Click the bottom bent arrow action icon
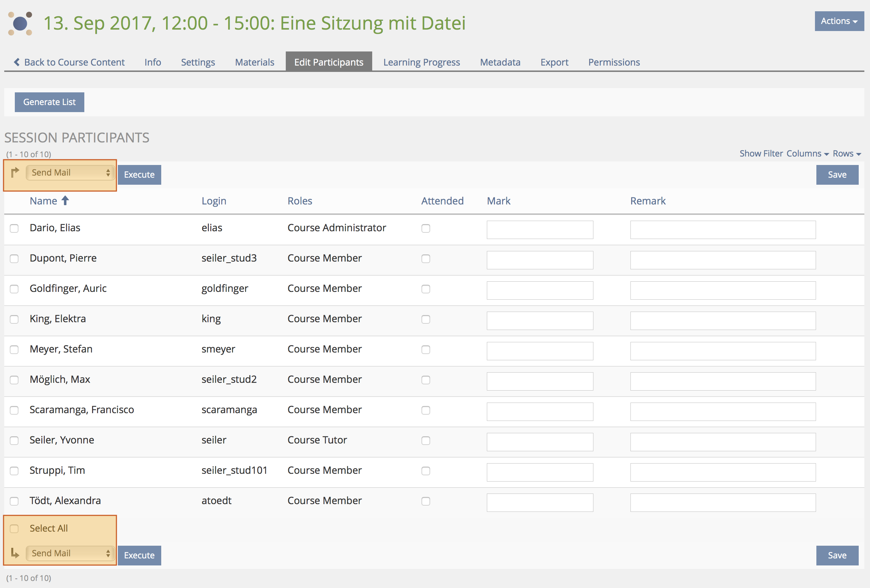Screen dimensions: 870x588 (15, 553)
